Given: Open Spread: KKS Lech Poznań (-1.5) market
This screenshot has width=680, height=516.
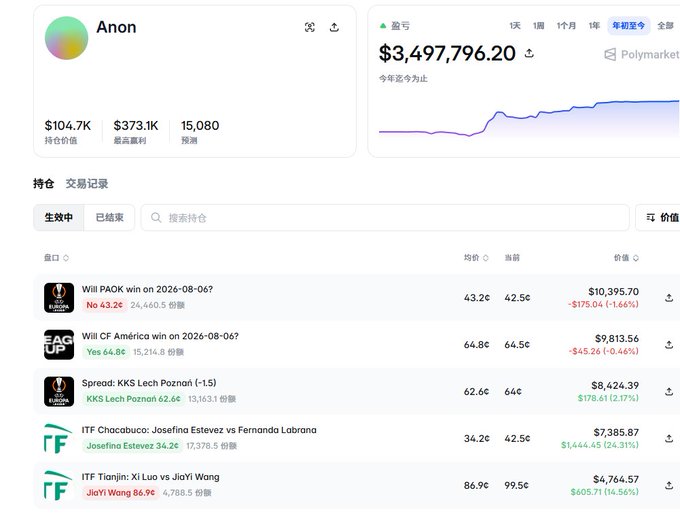Looking at the screenshot, I should click(149, 383).
